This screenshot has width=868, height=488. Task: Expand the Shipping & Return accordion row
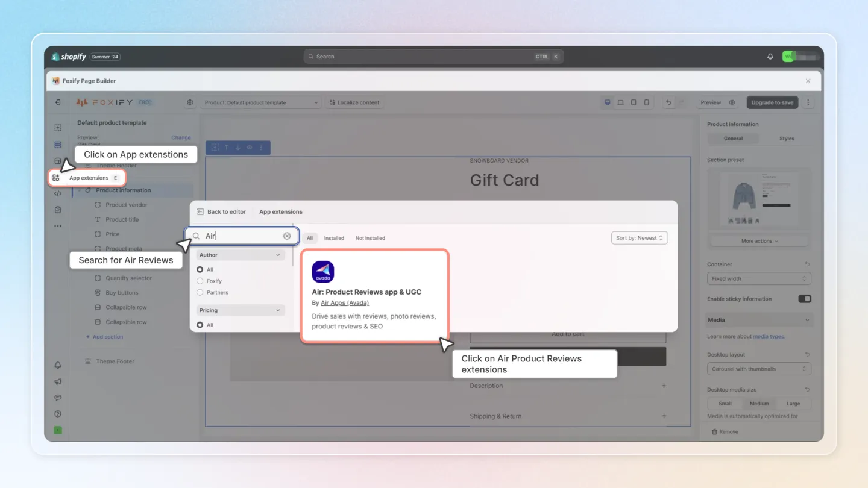pos(568,416)
